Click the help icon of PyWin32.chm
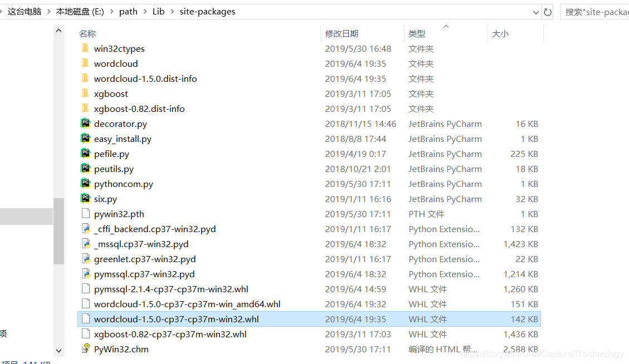This screenshot has height=364, width=629. pyautogui.click(x=86, y=349)
